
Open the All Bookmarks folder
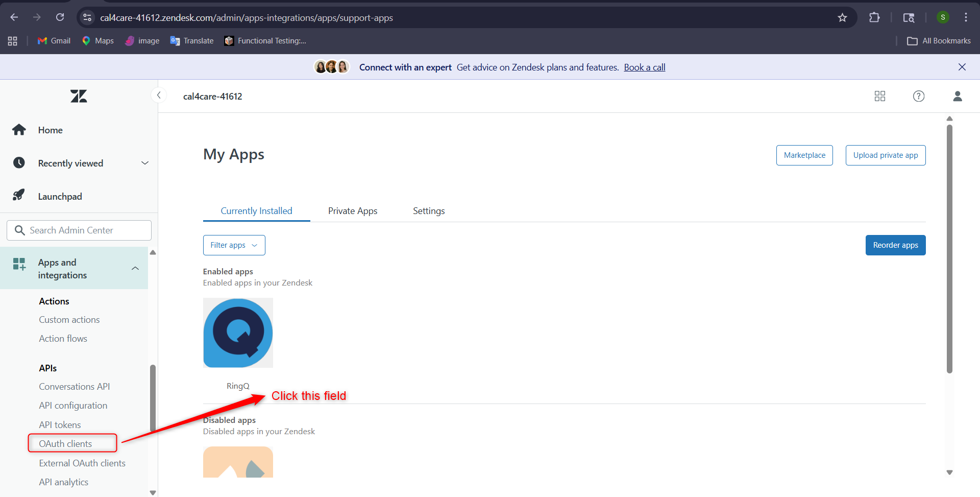[939, 41]
